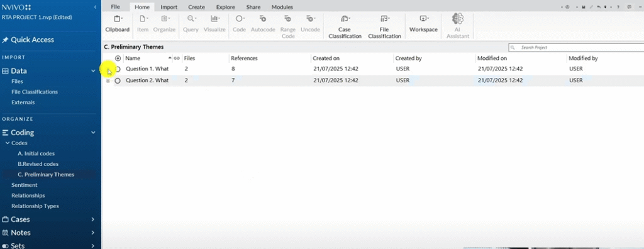Select C. Preliminary Themes in sidebar
This screenshot has width=644, height=249.
46,175
